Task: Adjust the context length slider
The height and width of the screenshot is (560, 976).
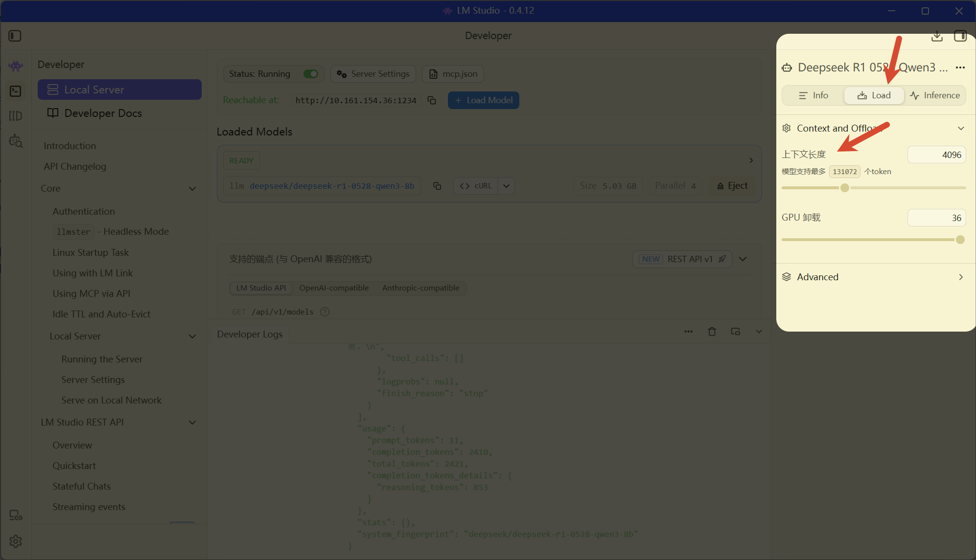Action: click(x=844, y=188)
